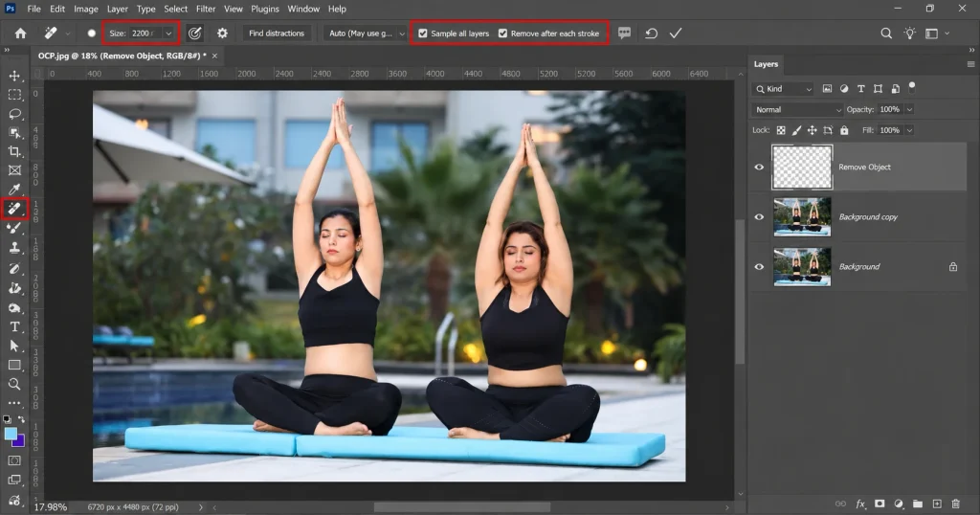The height and width of the screenshot is (515, 980).
Task: Click the background color swatch
Action: click(x=19, y=442)
